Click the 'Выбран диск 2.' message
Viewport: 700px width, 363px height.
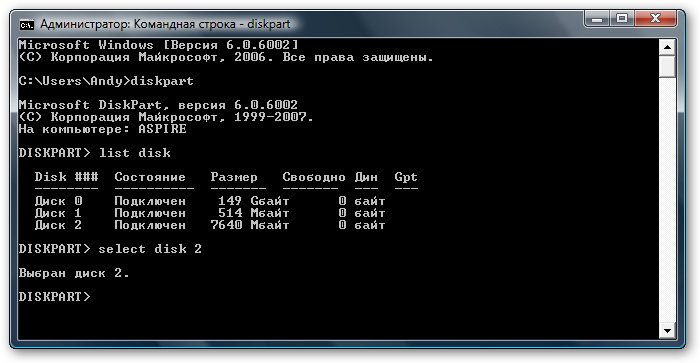click(x=74, y=273)
